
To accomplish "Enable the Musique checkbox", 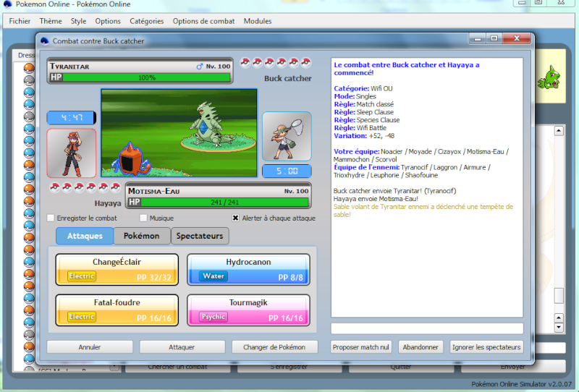I will (143, 218).
